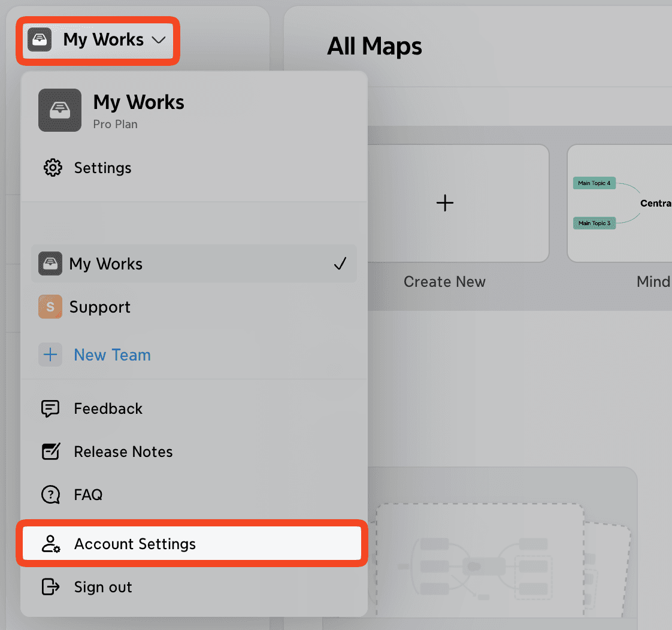Click the dropdown chevron beside My Works
This screenshot has height=630, width=672.
159,40
